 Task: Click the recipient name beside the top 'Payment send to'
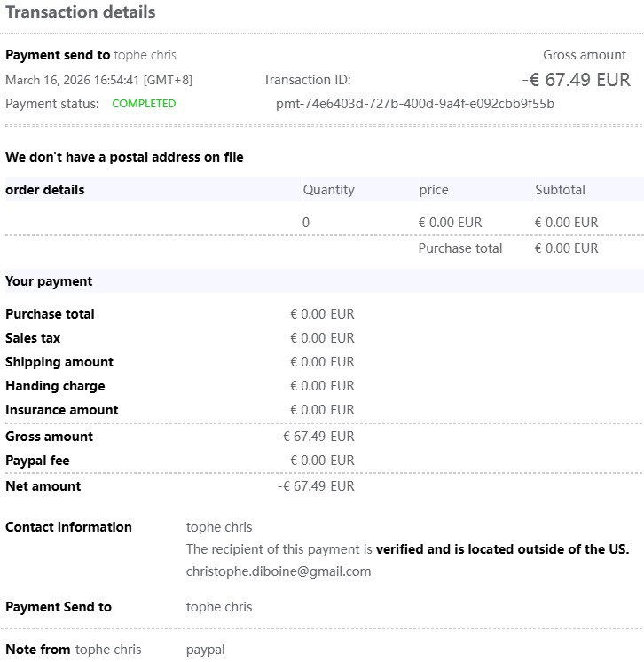click(145, 55)
